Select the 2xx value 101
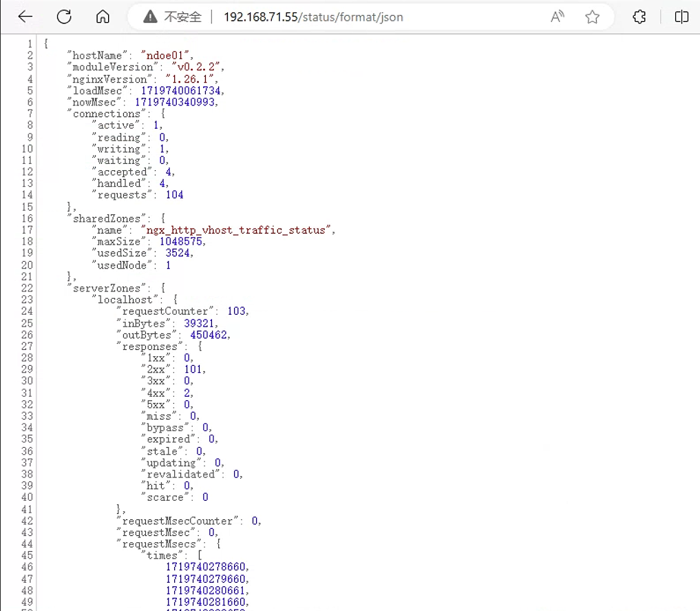This screenshot has height=611, width=700. (193, 369)
